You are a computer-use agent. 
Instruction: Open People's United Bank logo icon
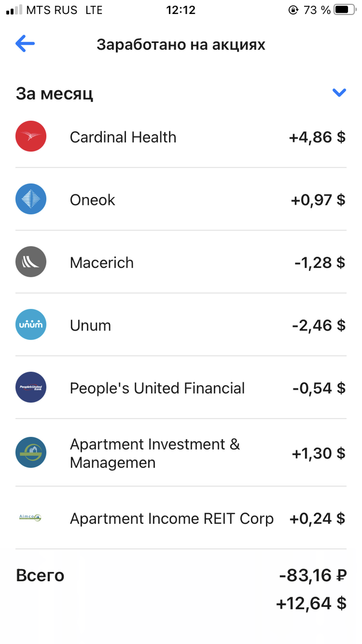click(x=31, y=387)
